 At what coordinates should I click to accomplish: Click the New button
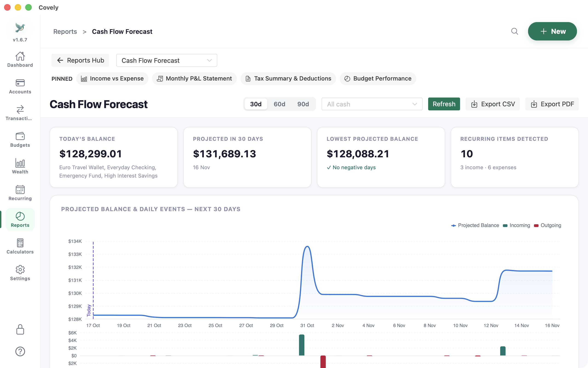(552, 32)
